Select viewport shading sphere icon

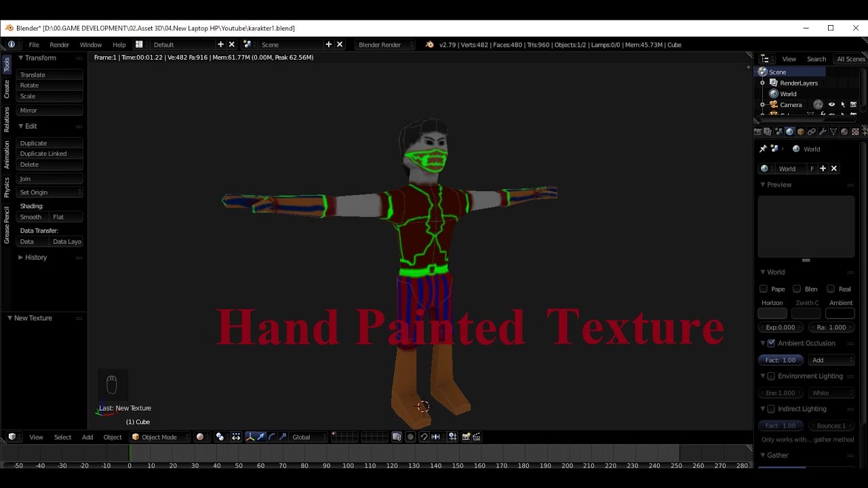pos(199,437)
